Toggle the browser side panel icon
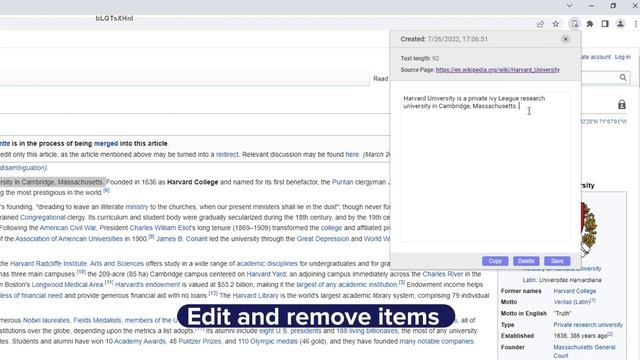Viewport: 640px width, 360px height. [x=605, y=24]
